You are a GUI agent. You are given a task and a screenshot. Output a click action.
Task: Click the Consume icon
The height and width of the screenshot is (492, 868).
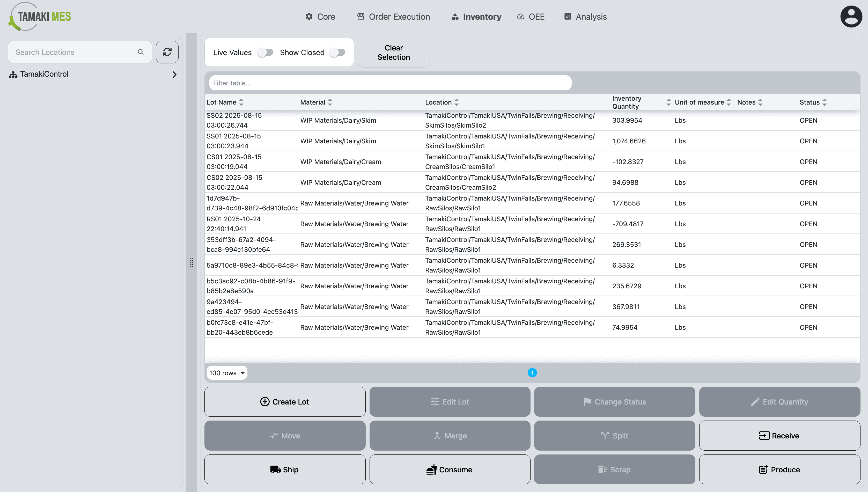coord(431,470)
